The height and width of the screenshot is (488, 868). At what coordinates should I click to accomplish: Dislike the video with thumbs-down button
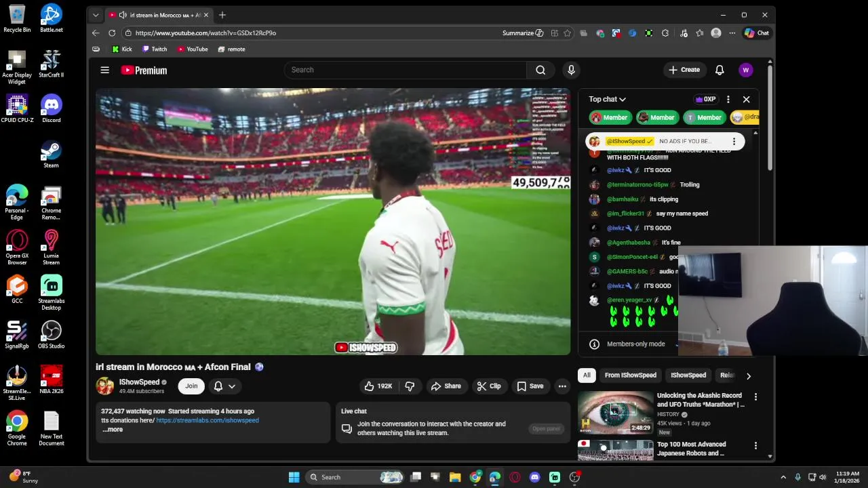pos(410,386)
